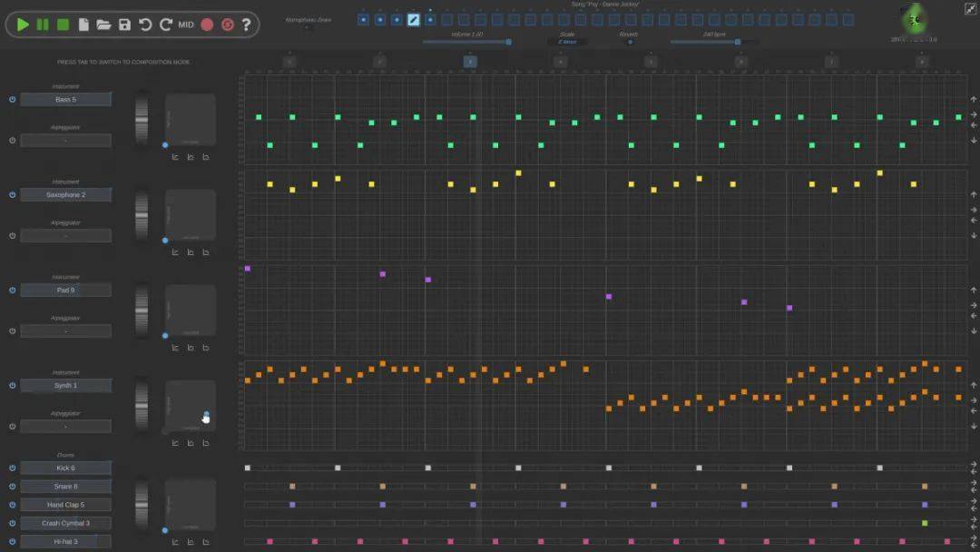
Task: Select the third pattern slot in sequence
Action: click(397, 20)
